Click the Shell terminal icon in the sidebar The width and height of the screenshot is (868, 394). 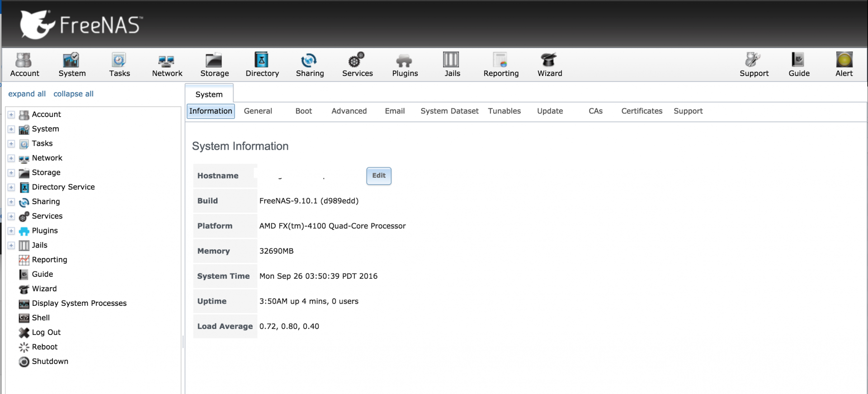point(24,318)
